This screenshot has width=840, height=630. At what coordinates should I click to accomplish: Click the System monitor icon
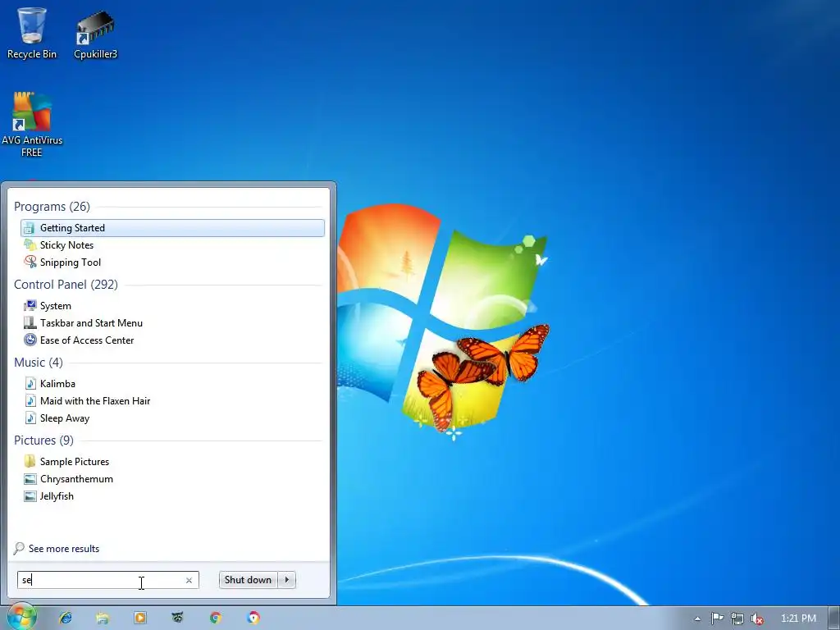[30, 305]
